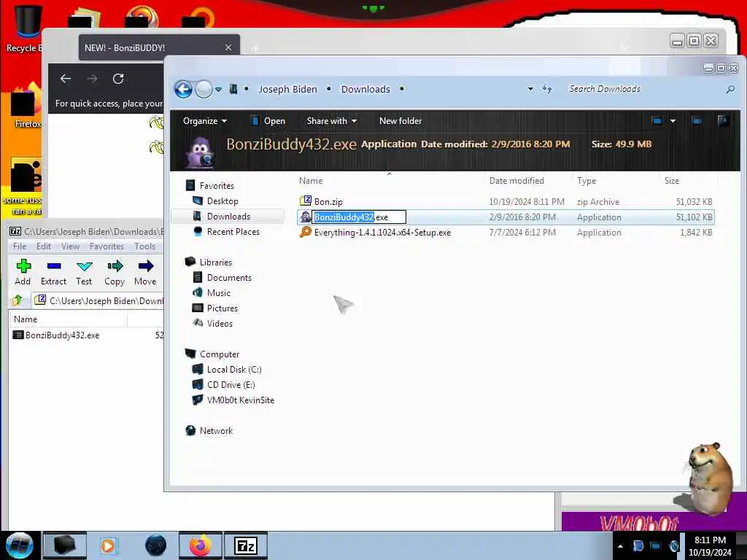Click the BonziBuddy432.exe rename text box

(359, 217)
